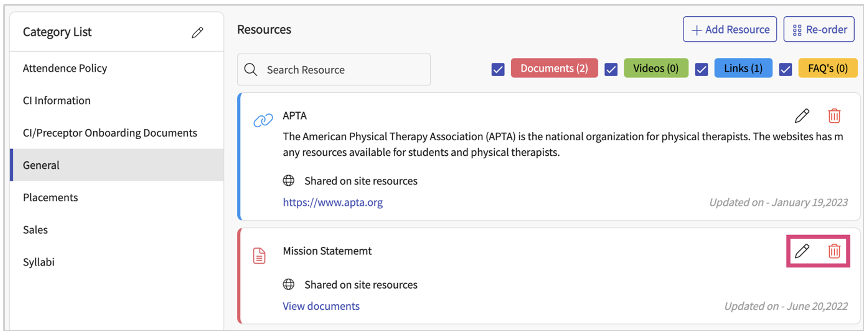Click the Category List edit pencil icon
This screenshot has height=335, width=868.
[197, 32]
